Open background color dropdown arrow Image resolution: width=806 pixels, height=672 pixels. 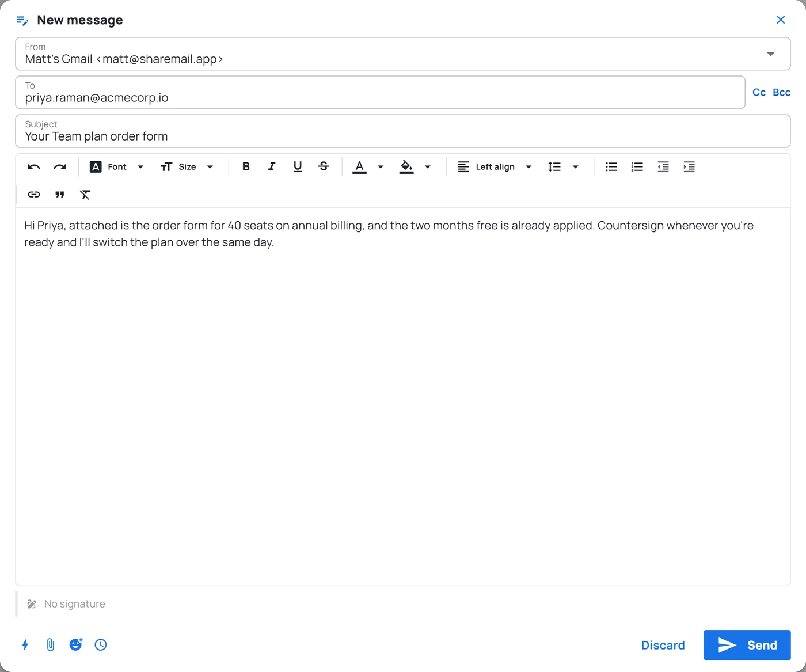428,167
